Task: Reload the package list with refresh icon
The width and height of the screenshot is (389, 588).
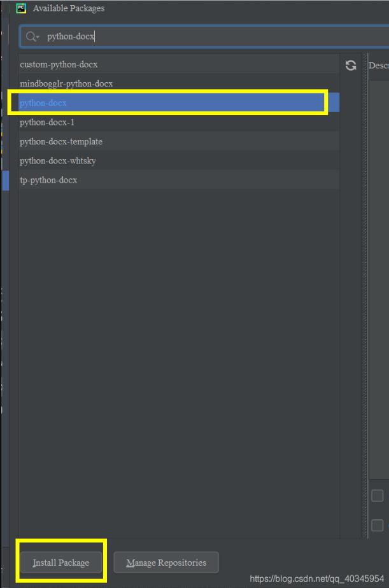Action: click(351, 66)
